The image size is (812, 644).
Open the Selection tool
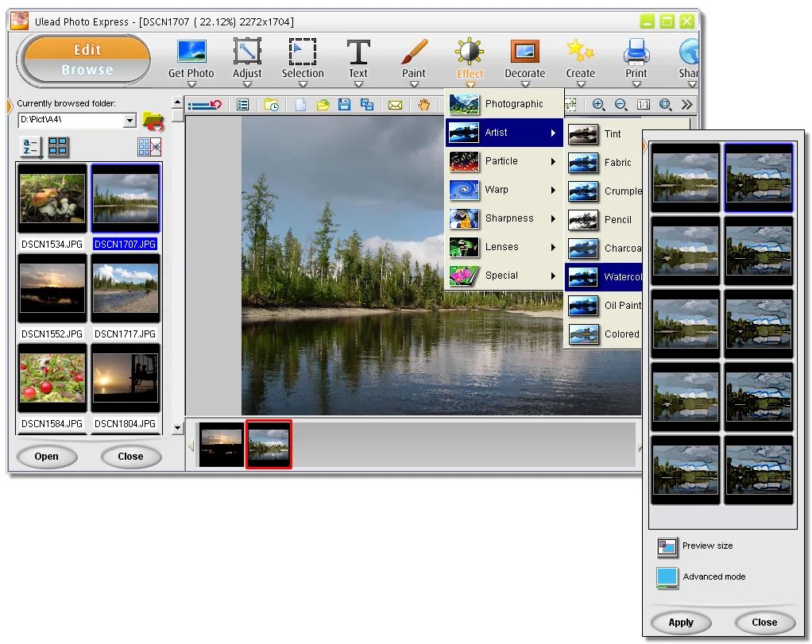click(x=303, y=58)
